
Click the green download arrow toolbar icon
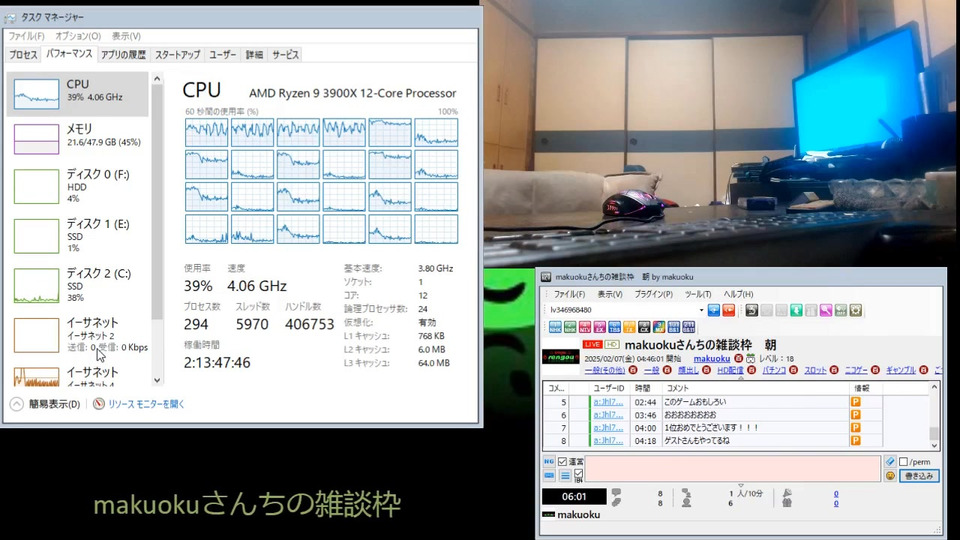pyautogui.click(x=796, y=310)
